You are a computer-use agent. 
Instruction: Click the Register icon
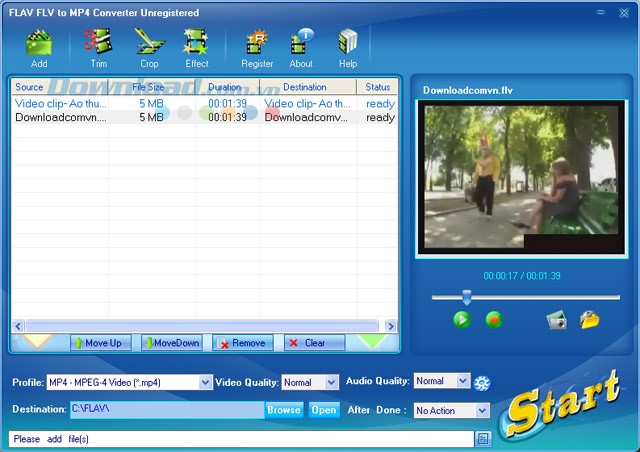pyautogui.click(x=257, y=42)
